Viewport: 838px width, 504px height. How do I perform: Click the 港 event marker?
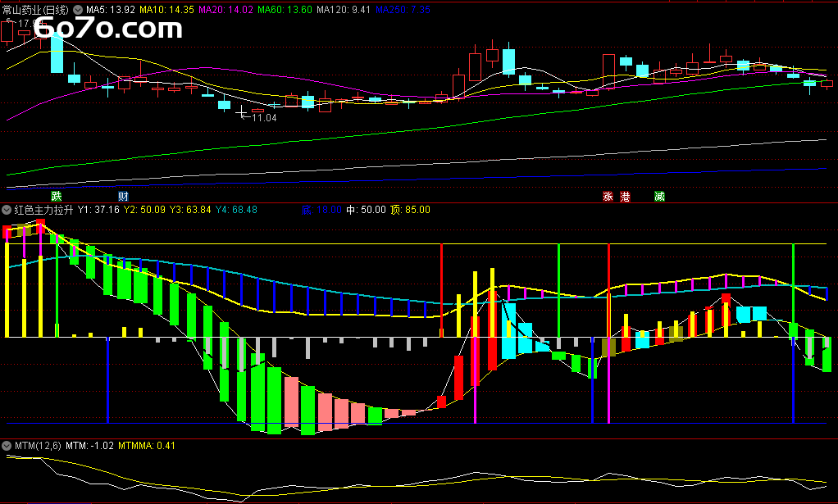(625, 196)
